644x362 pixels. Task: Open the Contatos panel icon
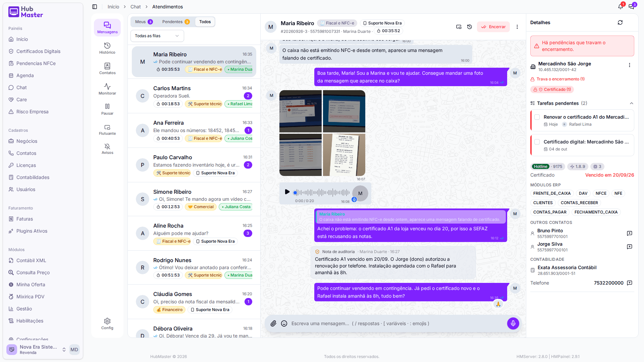107,69
